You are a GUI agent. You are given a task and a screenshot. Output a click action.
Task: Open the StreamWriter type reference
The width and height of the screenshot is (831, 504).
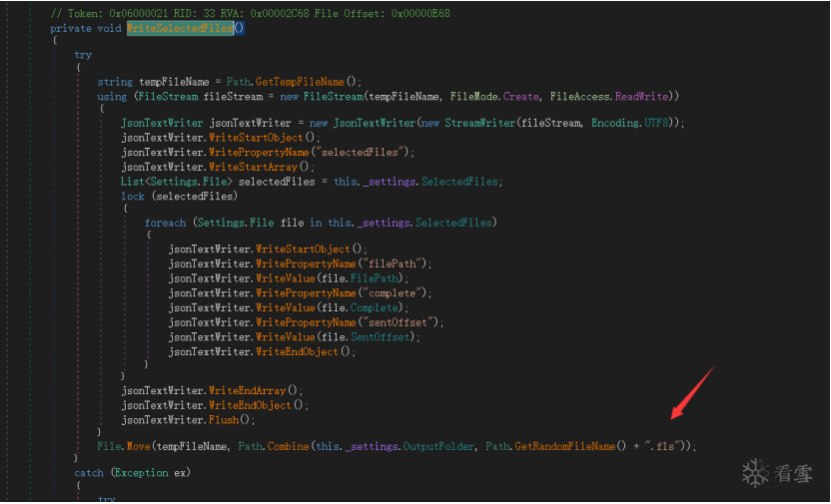pos(479,123)
